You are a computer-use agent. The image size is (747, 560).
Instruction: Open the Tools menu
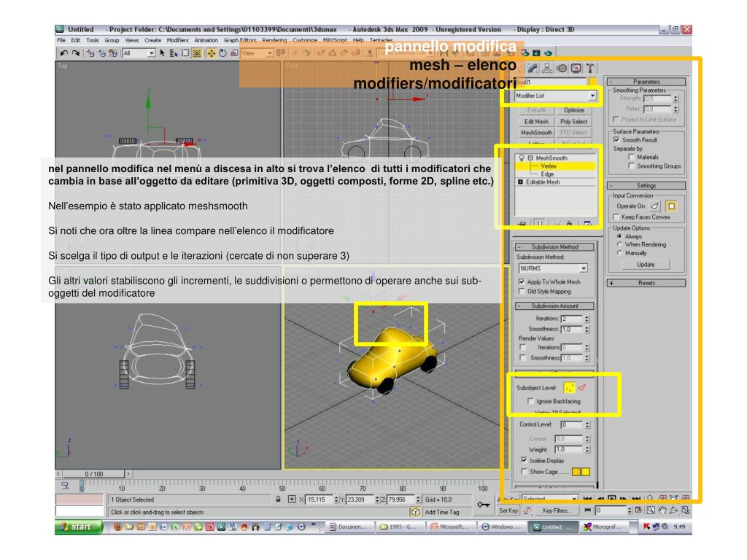93,41
